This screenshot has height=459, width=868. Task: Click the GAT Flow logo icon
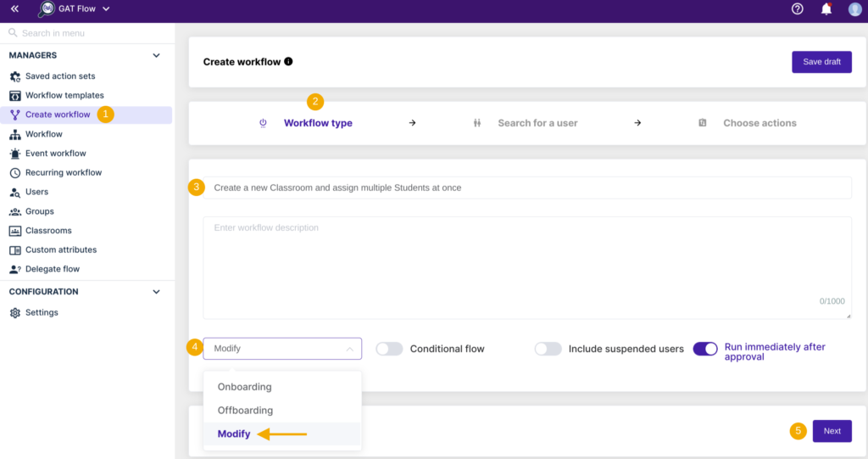pos(47,8)
